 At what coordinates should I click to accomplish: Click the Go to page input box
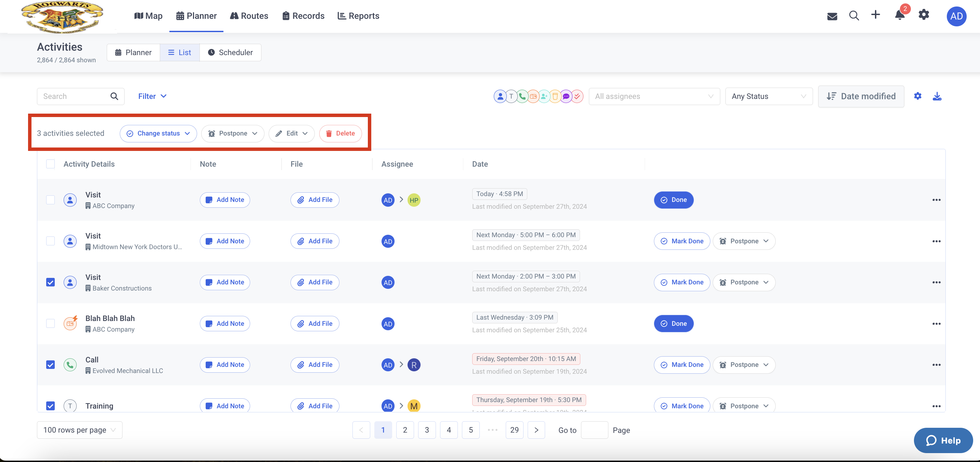(x=594, y=430)
